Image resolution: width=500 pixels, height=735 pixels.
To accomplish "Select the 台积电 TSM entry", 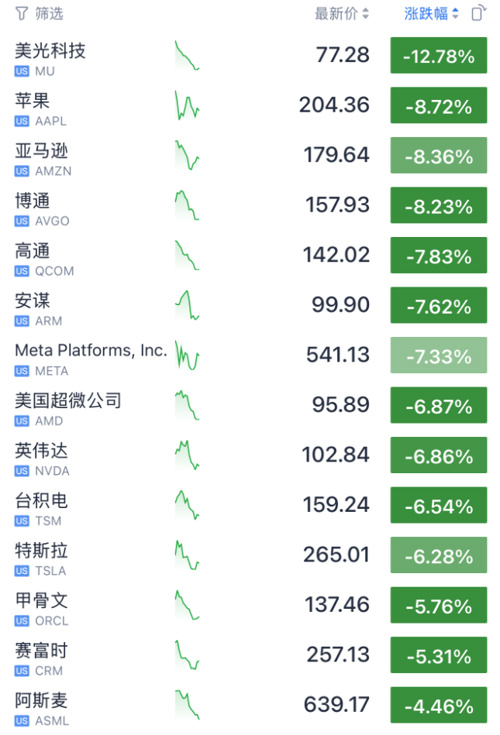I will (x=250, y=506).
